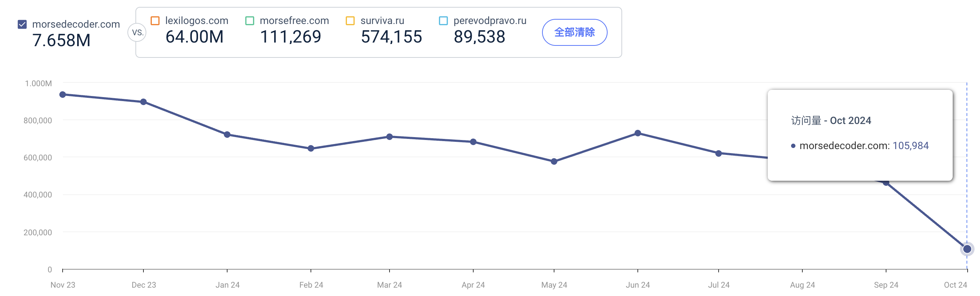Click the surviva.ru value 574,155
Image resolution: width=980 pixels, height=296 pixels.
point(391,37)
